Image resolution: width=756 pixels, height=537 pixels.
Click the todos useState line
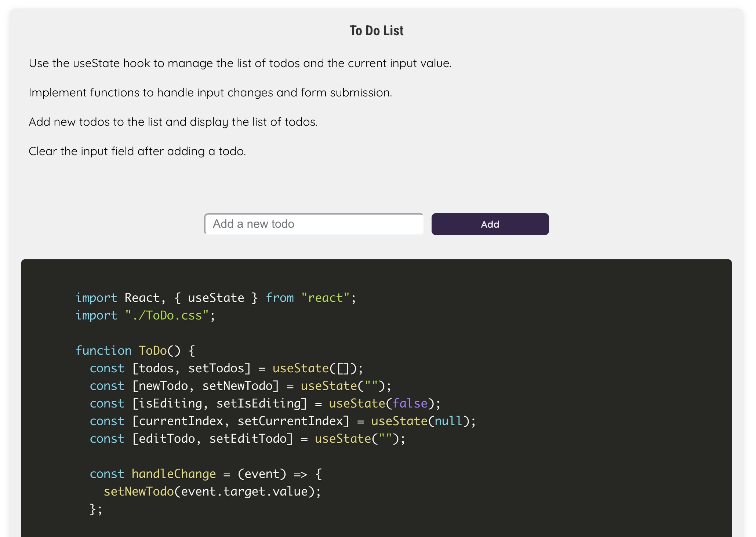tap(226, 368)
